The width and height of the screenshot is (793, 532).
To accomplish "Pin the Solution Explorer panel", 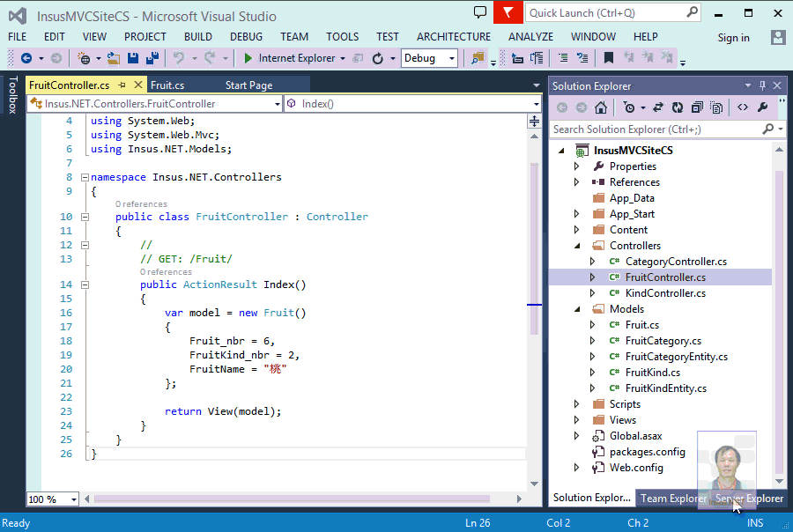I will (x=763, y=86).
